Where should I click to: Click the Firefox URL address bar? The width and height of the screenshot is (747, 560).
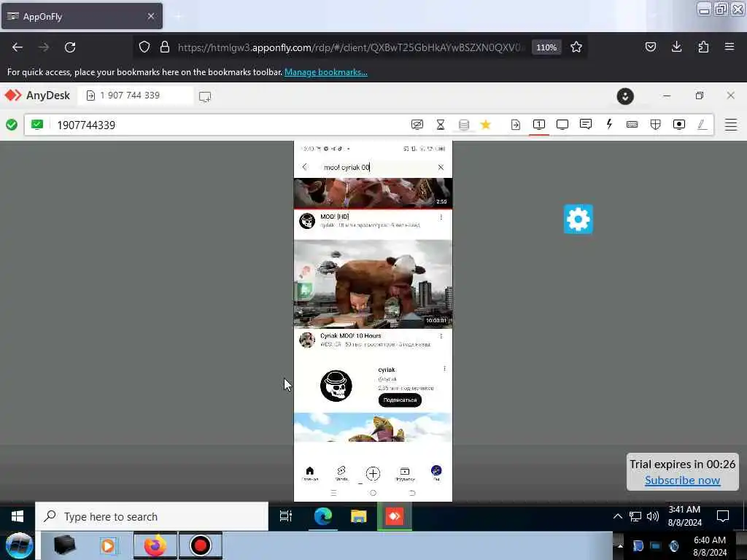pos(350,47)
